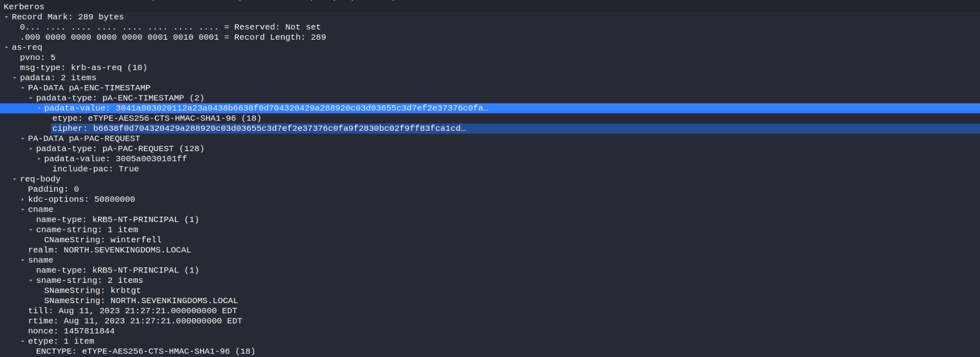Collapse the cname tree node
This screenshot has width=980, height=357.
click(23, 210)
